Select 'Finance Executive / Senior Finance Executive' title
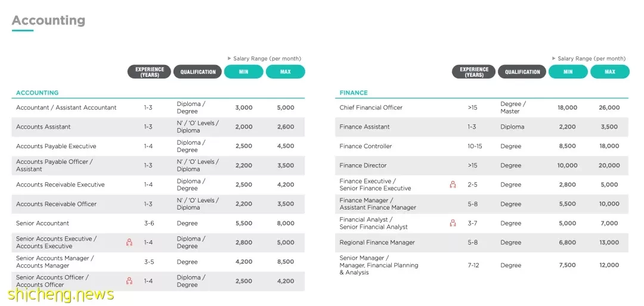 click(x=376, y=185)
